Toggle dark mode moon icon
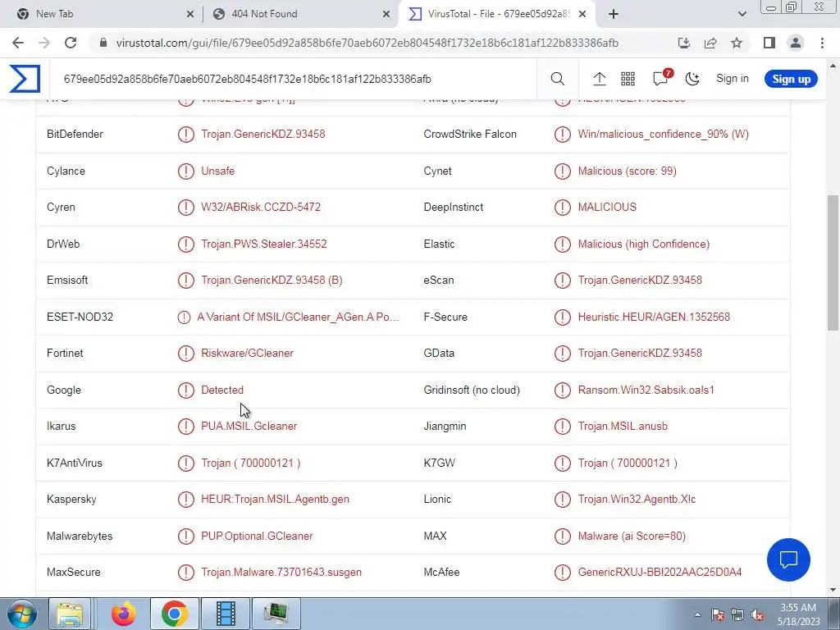 [x=692, y=79]
